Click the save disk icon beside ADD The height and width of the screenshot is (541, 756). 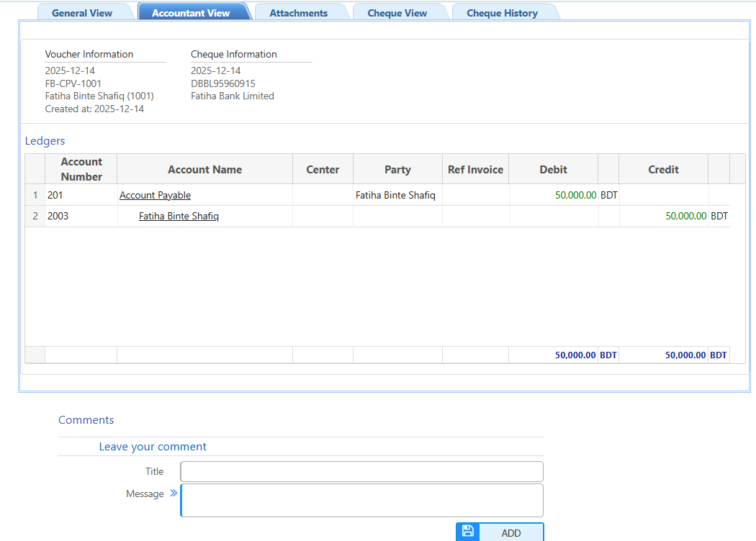(467, 531)
